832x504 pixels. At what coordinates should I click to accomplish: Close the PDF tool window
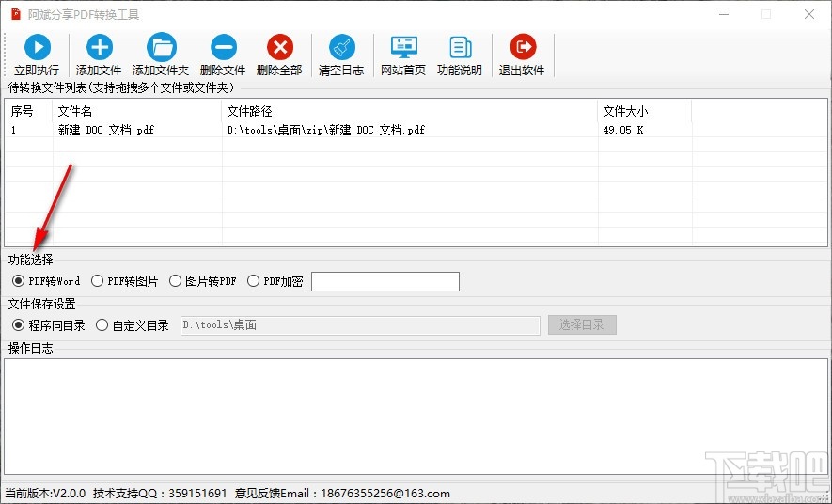[x=809, y=14]
